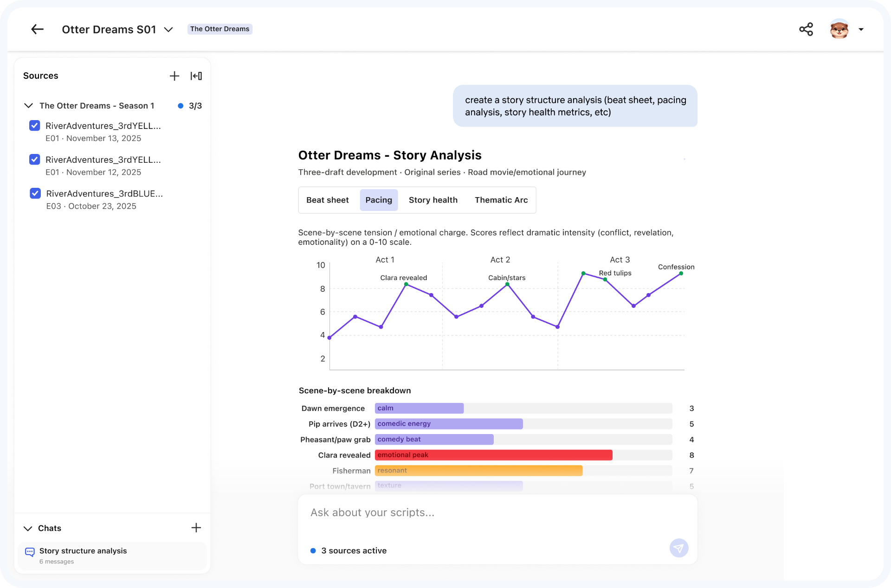Click the chat bubble icon in Chats list
The image size is (891, 588).
30,552
